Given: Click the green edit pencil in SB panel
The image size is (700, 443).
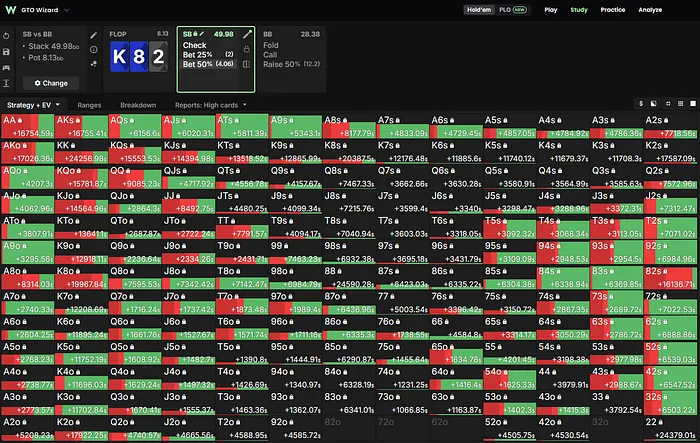Looking at the screenshot, I should click(247, 34).
